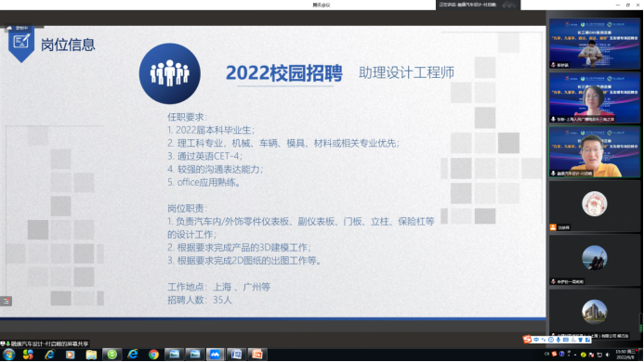Click the 2022校园招聘 slide title
Viewport: 644px width, 362px height.
[x=283, y=73]
